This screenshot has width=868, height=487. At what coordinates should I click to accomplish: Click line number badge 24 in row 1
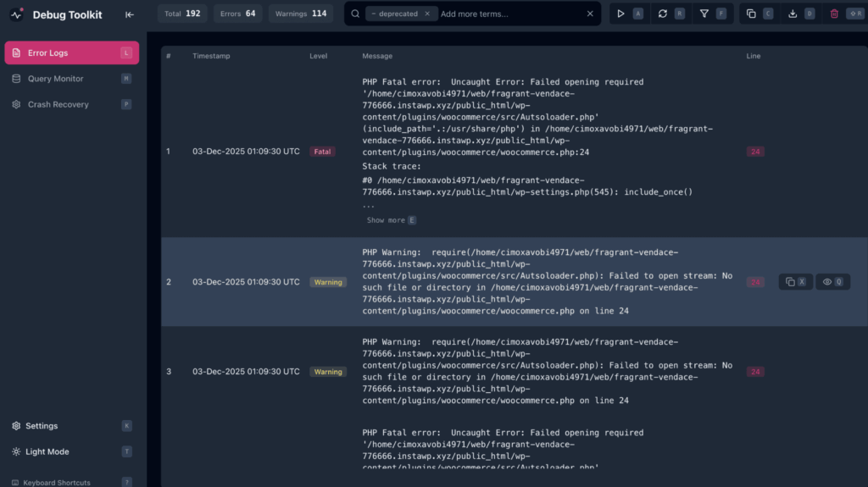(x=755, y=152)
